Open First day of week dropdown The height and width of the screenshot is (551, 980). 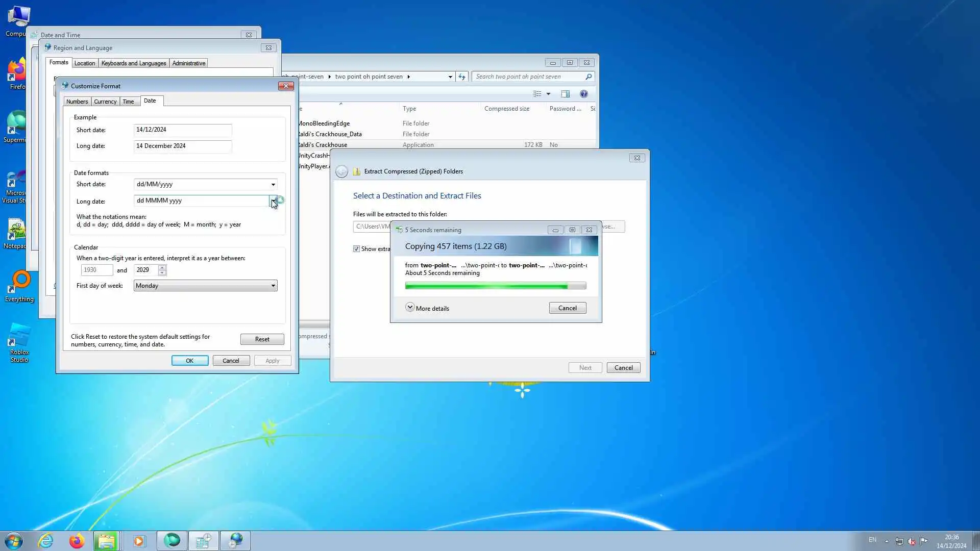click(x=273, y=286)
